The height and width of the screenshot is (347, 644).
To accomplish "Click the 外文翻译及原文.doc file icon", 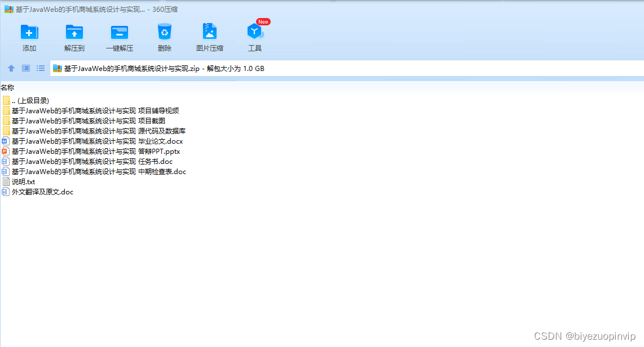I will coord(5,192).
